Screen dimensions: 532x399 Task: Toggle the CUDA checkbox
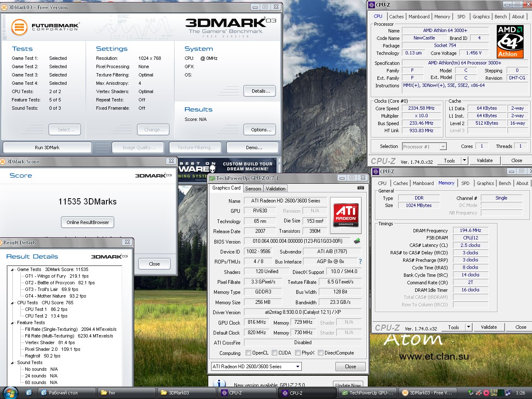tap(274, 353)
